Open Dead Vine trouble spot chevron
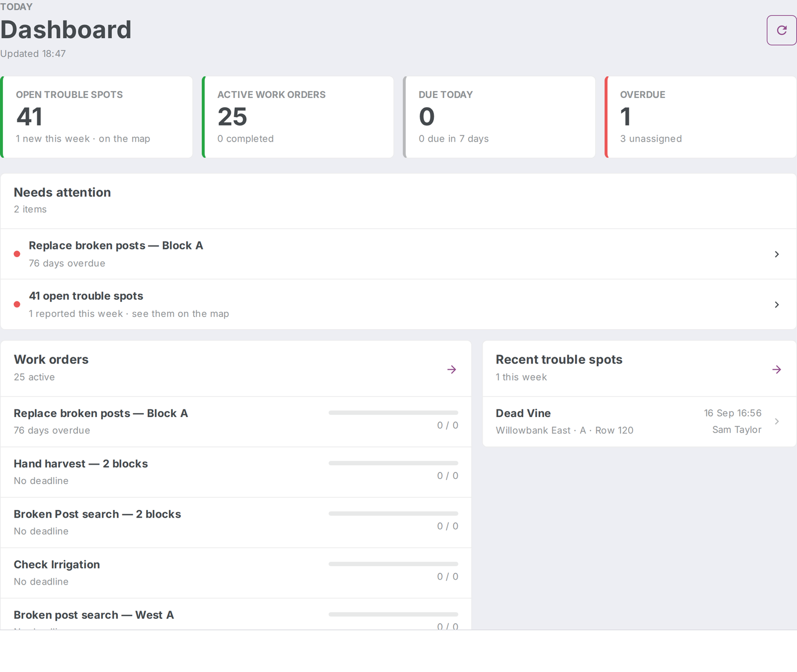The height and width of the screenshot is (672, 797). 777,421
